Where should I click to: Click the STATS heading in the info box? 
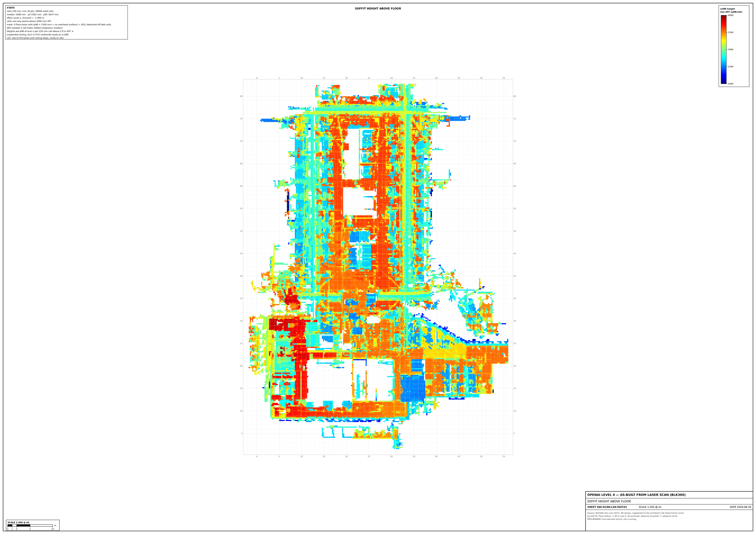[x=11, y=8]
